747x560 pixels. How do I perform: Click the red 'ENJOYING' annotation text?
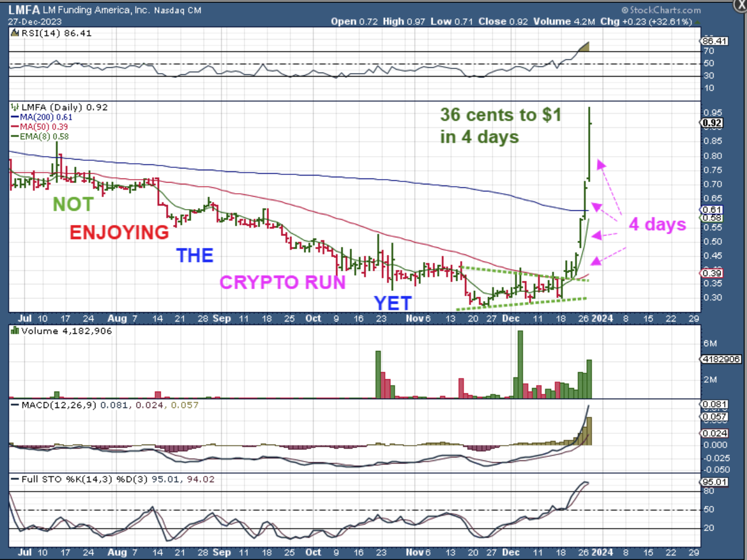coord(119,233)
